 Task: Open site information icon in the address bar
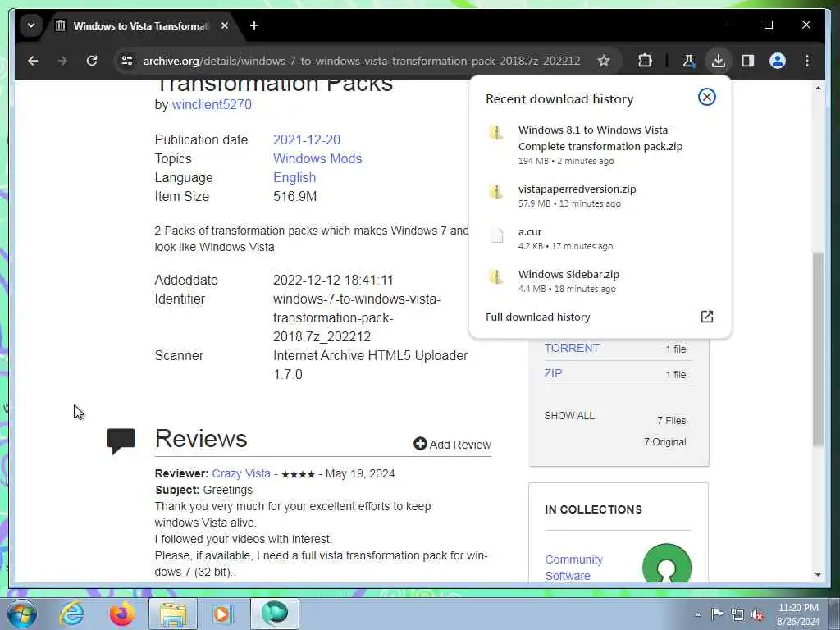click(x=127, y=61)
